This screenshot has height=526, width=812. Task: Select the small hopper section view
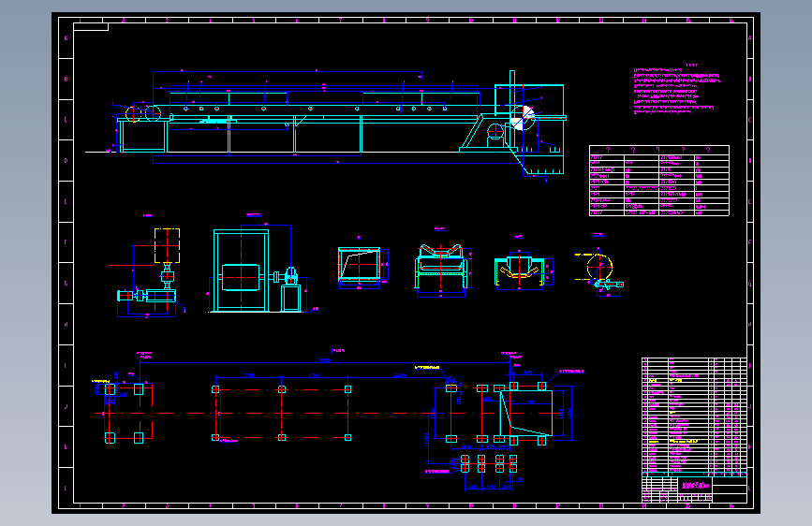tap(362, 266)
